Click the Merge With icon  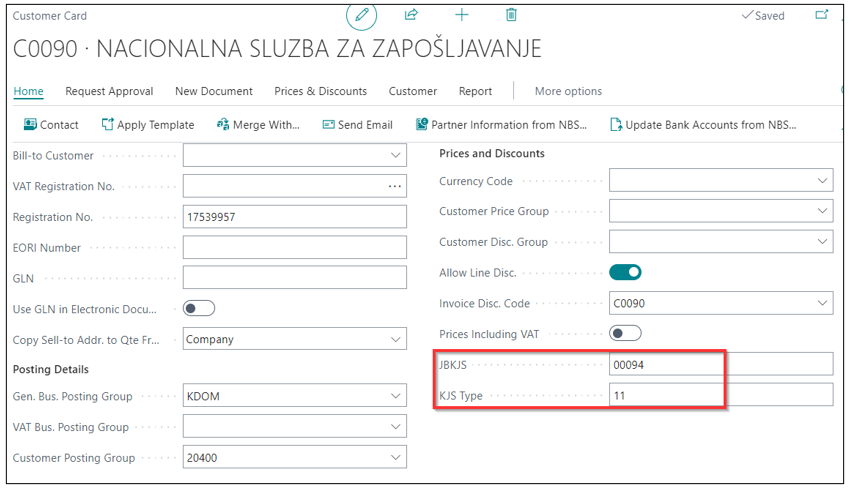click(223, 125)
